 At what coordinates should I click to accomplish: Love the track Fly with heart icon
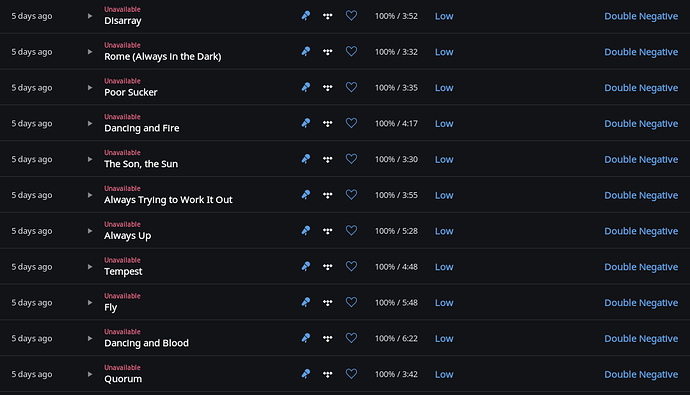[x=351, y=302]
